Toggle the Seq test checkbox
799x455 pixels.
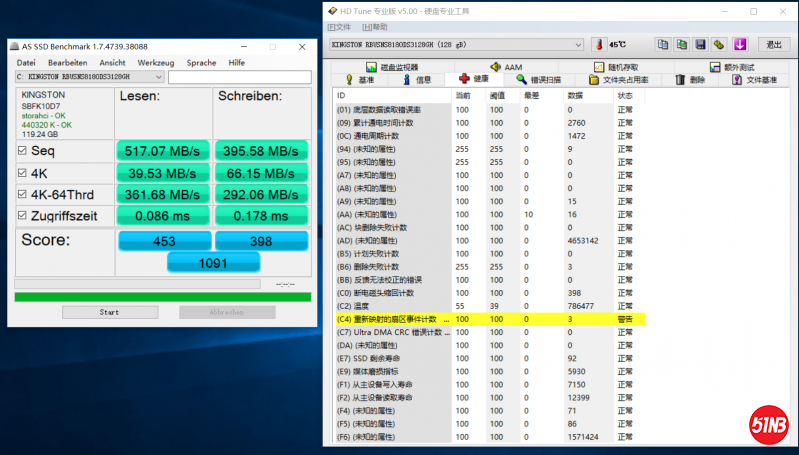coord(22,151)
